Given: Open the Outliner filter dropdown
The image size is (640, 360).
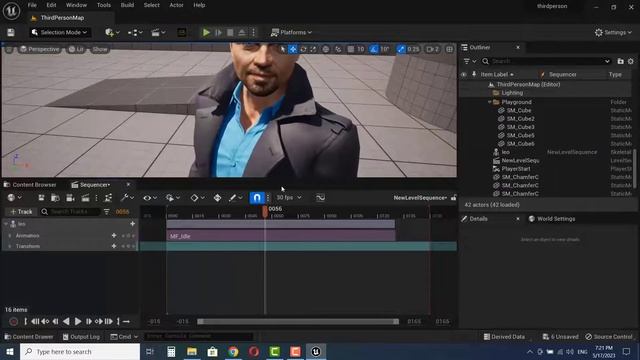Looking at the screenshot, I should coord(469,61).
